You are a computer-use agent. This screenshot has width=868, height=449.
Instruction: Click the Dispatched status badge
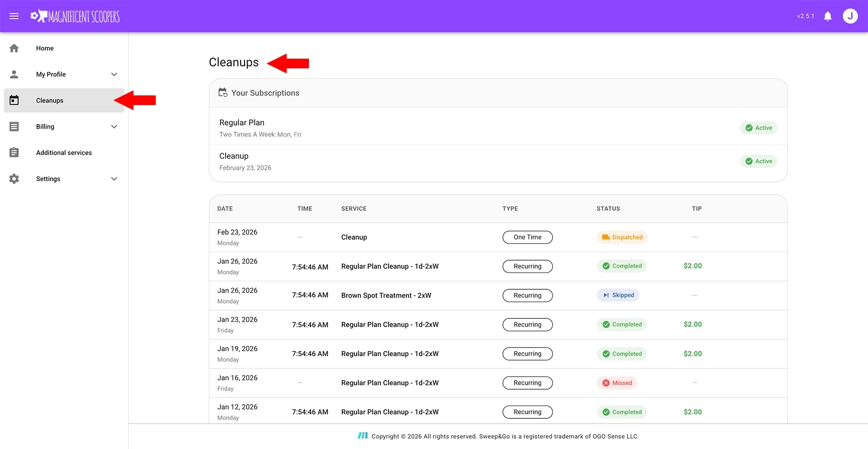[x=622, y=237]
